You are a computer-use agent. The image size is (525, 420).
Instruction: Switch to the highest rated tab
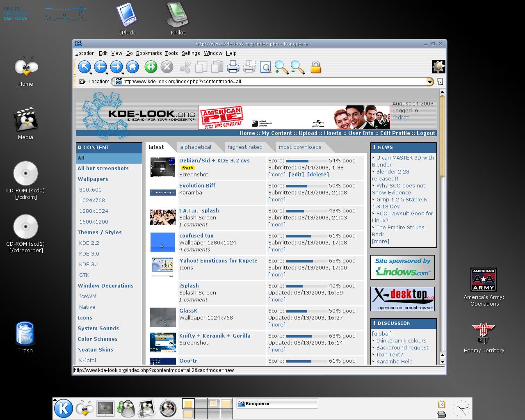pyautogui.click(x=245, y=147)
